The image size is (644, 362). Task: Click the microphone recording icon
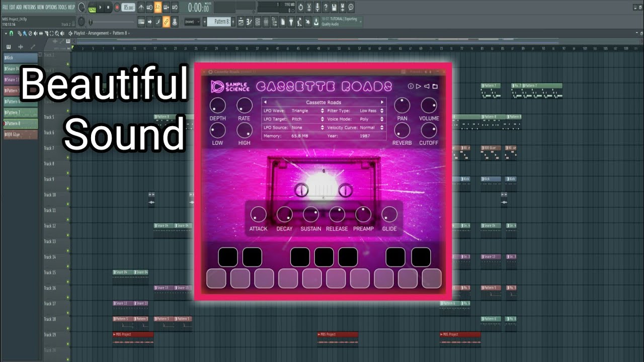pyautogui.click(x=317, y=8)
